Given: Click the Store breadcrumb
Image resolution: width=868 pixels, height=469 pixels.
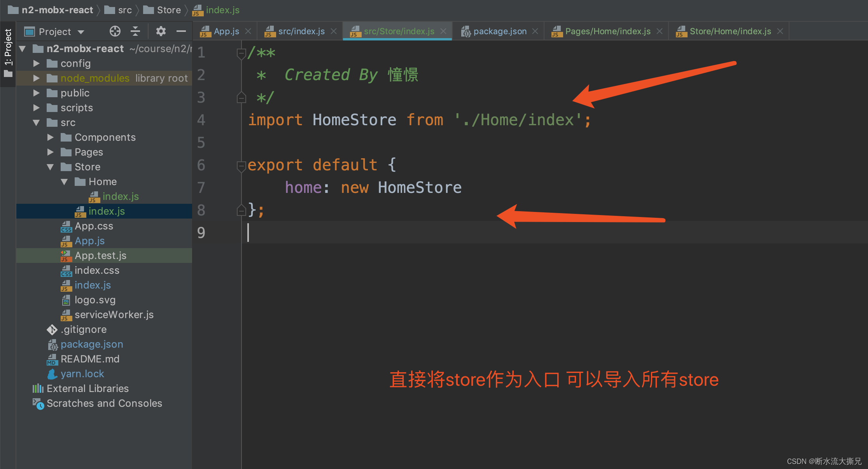Looking at the screenshot, I should click(x=169, y=10).
